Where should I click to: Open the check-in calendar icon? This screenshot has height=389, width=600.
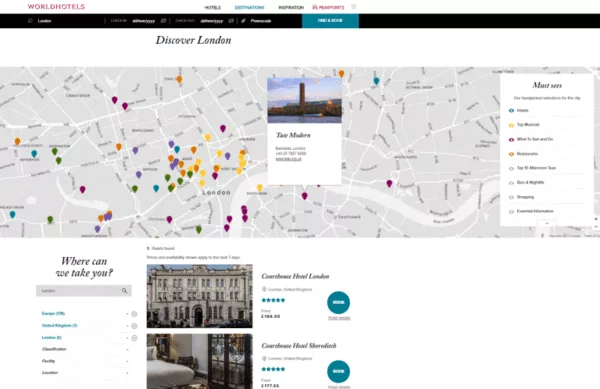[163, 21]
